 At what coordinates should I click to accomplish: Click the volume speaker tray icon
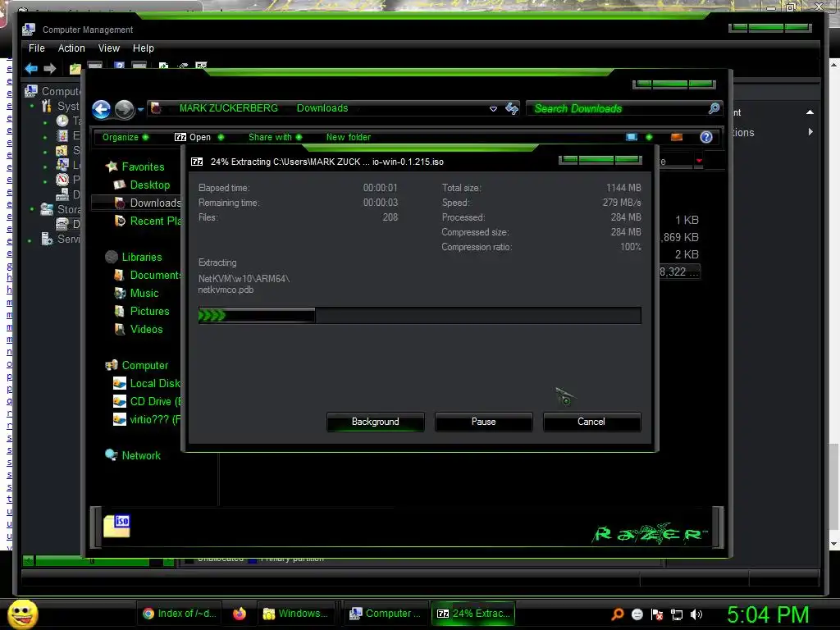point(696,614)
